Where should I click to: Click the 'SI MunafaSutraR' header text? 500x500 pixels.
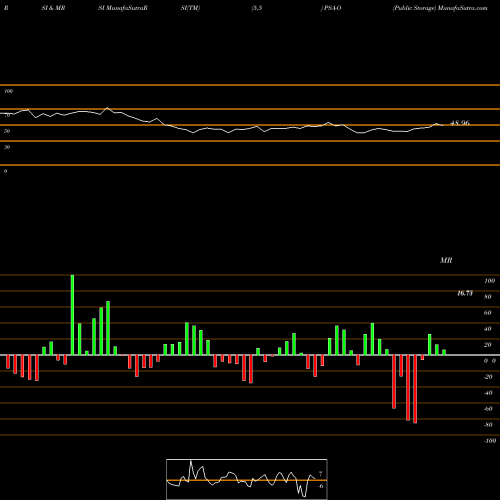(123, 8)
